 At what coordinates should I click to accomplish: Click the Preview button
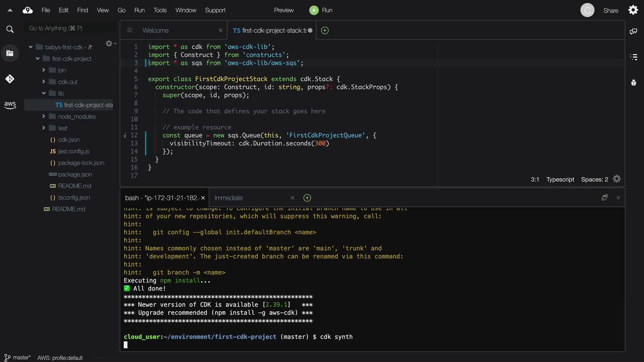283,10
